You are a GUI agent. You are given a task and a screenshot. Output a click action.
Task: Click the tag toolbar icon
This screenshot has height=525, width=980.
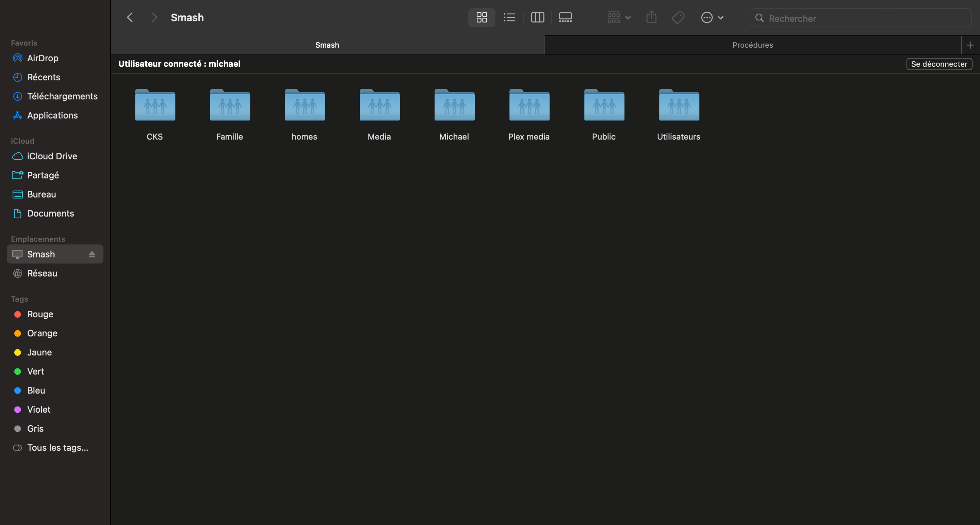point(678,17)
